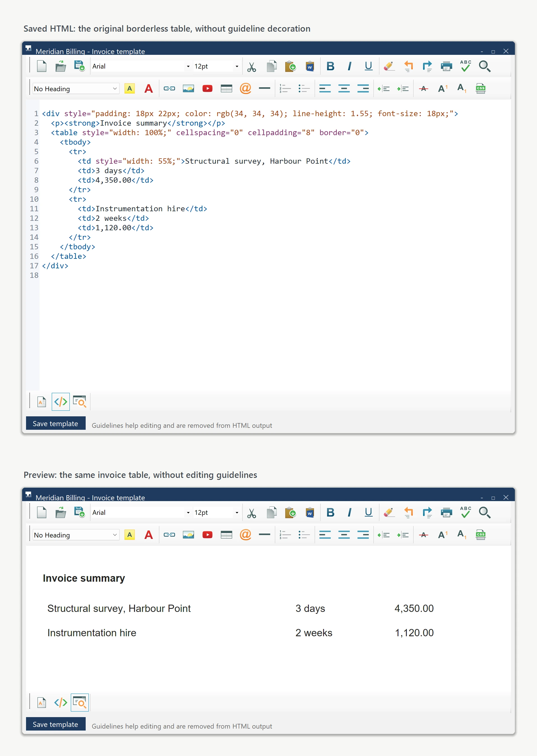
Task: Toggle Underline in the top window toolbar
Action: pos(368,66)
